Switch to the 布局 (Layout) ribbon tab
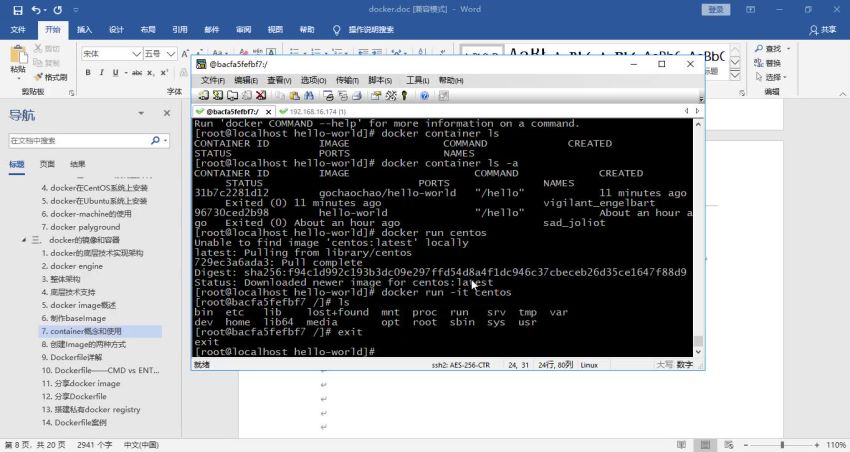Viewport: 850px width, 452px height. (148, 30)
